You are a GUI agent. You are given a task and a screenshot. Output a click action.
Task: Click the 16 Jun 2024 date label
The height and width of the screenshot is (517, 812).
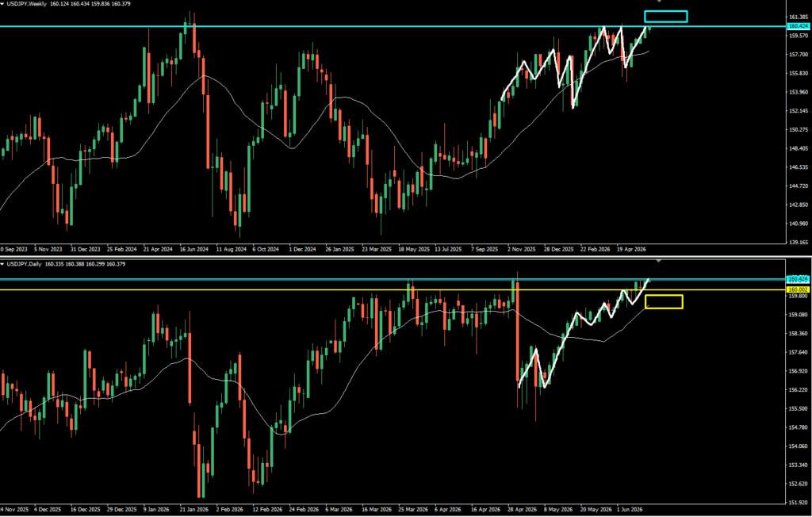(195, 249)
